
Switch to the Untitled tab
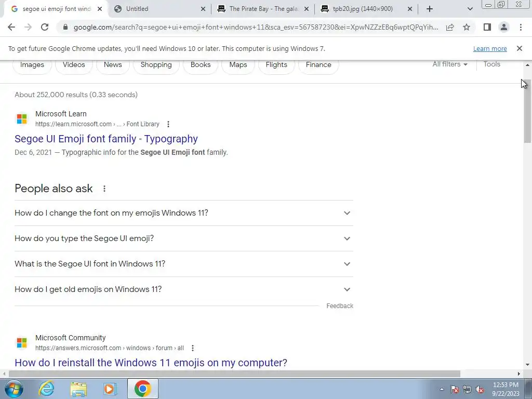pyautogui.click(x=159, y=9)
